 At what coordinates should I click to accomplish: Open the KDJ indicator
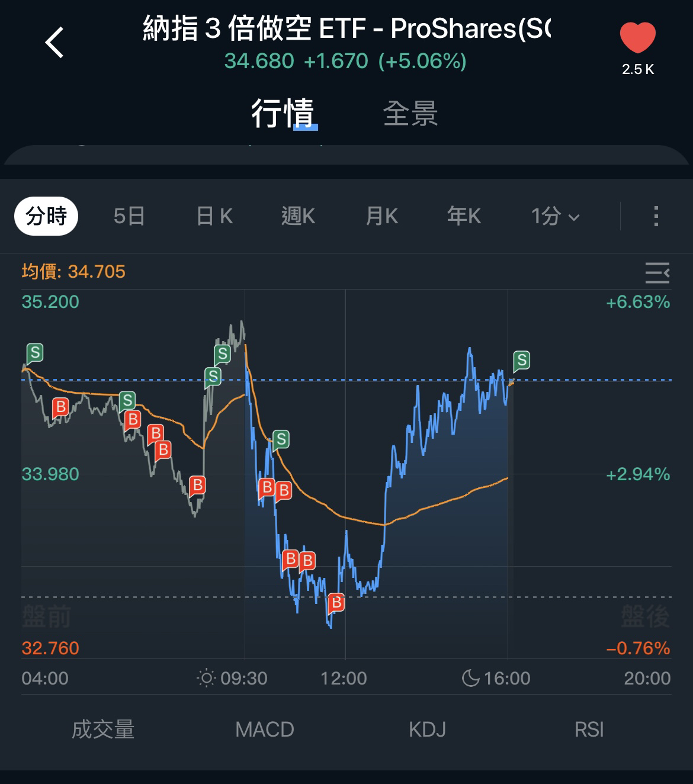tap(427, 730)
